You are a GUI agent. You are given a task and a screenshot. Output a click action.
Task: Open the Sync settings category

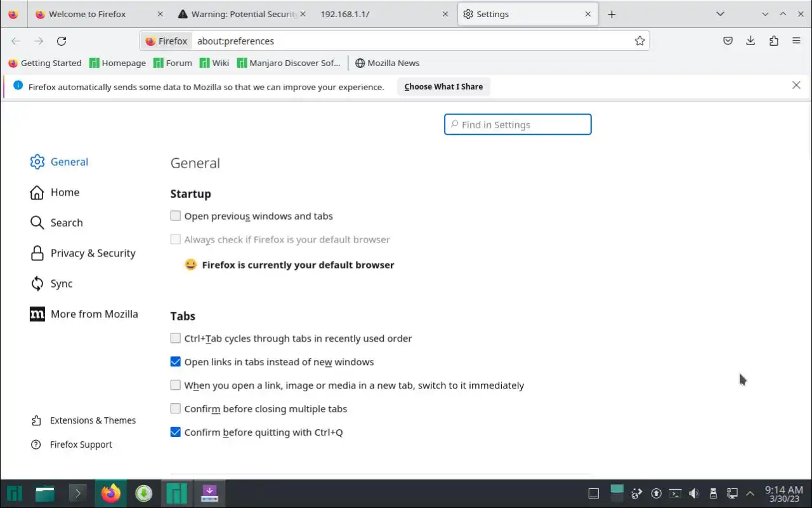click(51, 284)
